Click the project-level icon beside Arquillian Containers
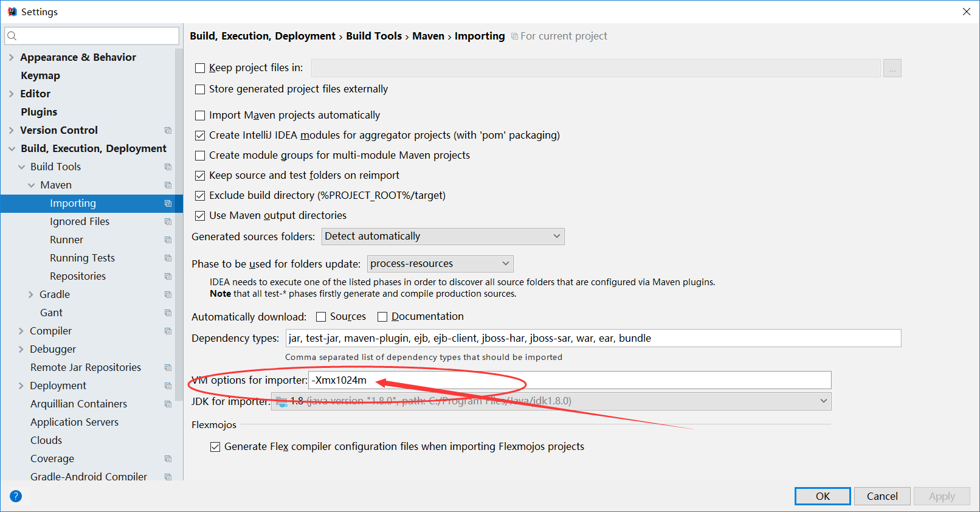Screen dimensions: 980x512 168,404
